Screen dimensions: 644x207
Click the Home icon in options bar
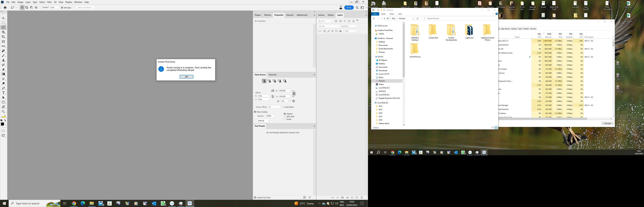click(5, 7)
